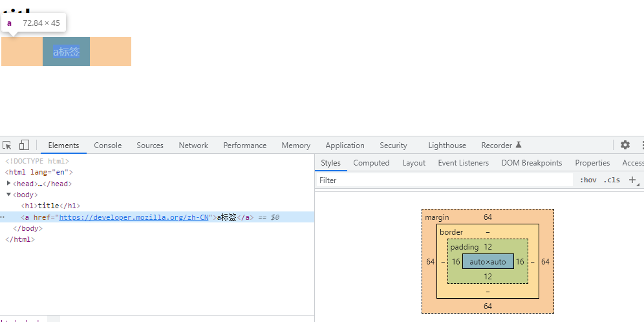644x322 pixels.
Task: Click the developer.mozilla.org href link
Action: click(134, 217)
